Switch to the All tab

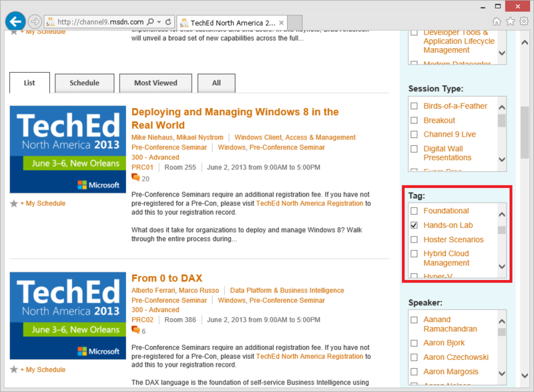(x=216, y=83)
